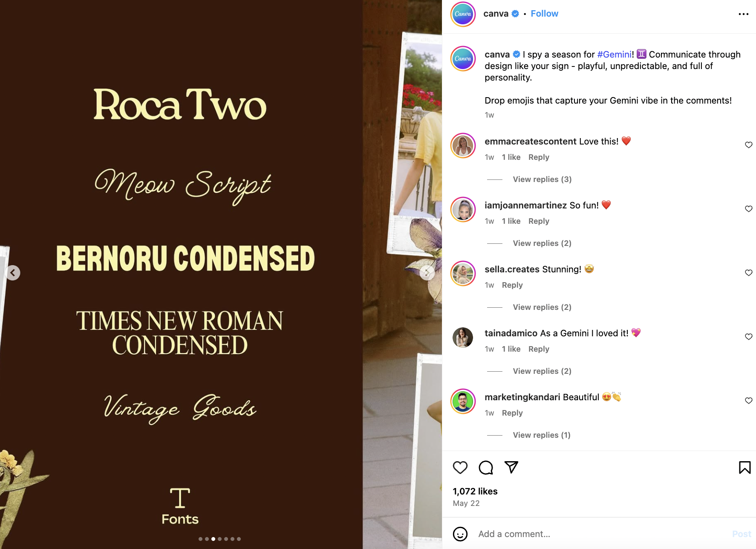Expand View replies (1) for marketingkandari

542,435
